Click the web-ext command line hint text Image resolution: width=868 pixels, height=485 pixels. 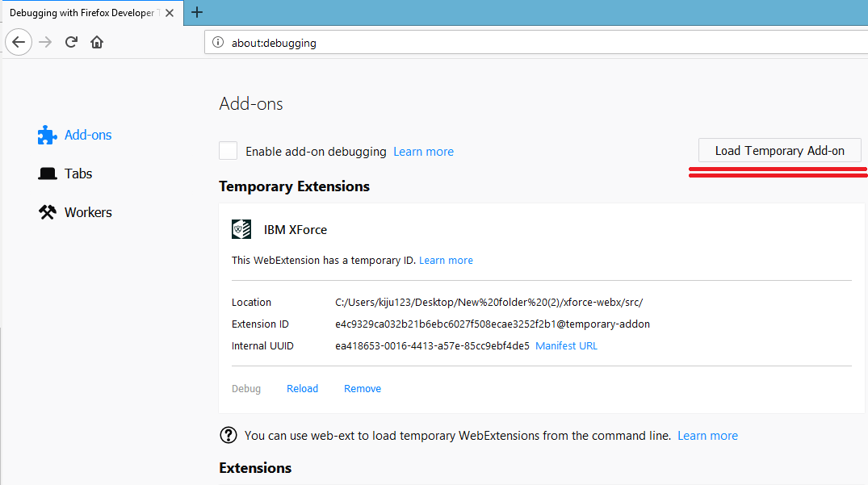[458, 436]
